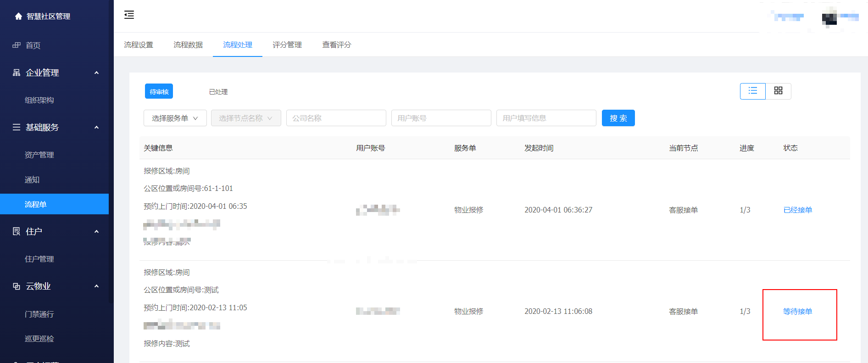The width and height of the screenshot is (868, 363).
Task: Click the 首页 dashboard icon in sidebar
Action: (x=17, y=45)
